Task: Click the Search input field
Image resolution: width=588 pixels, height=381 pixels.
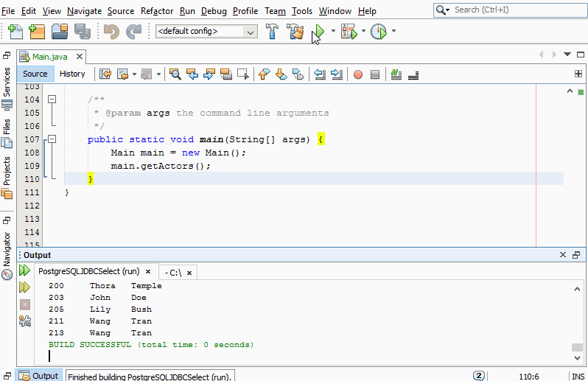Action: 516,10
